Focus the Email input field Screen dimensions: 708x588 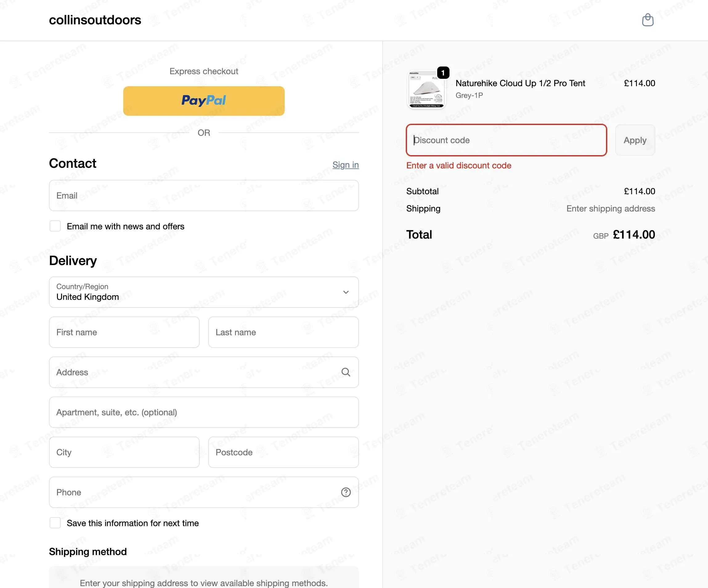(x=204, y=195)
